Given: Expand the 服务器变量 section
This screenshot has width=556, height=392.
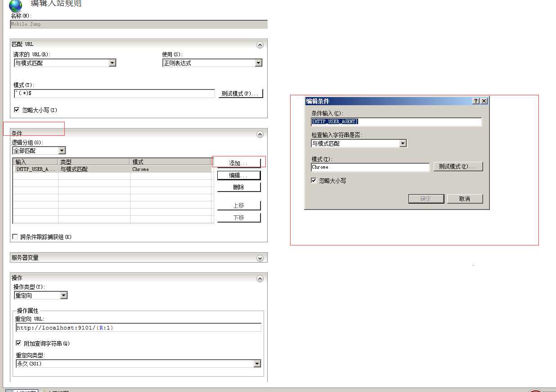Looking at the screenshot, I should tap(260, 258).
